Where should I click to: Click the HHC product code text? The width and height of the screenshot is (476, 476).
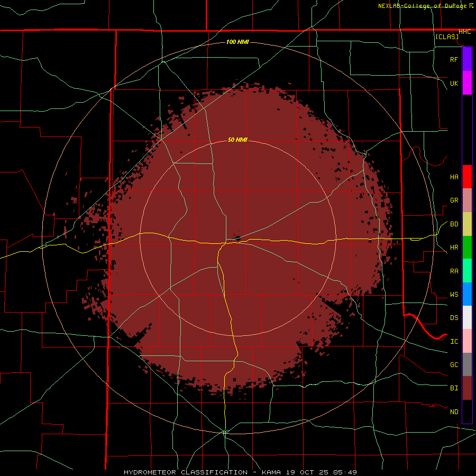coord(464,32)
